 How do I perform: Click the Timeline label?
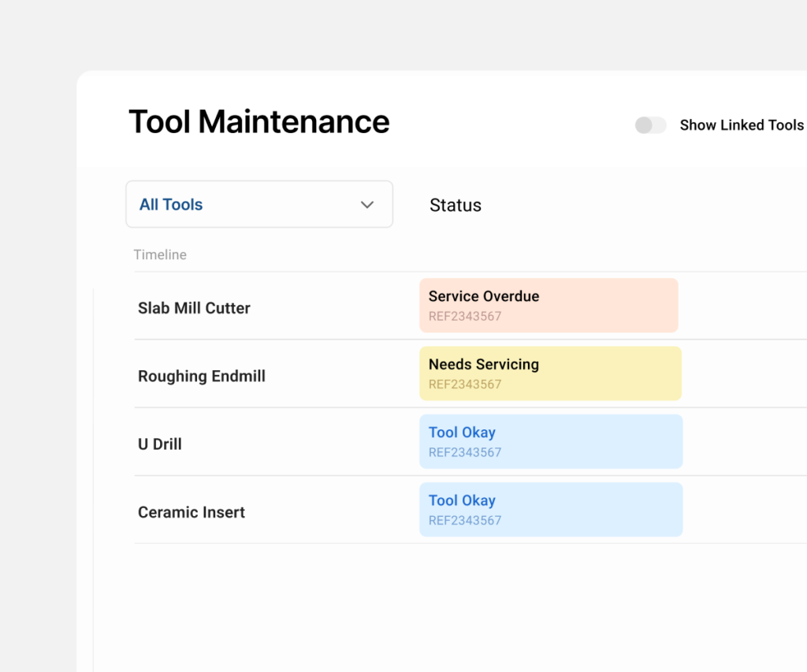pyautogui.click(x=160, y=254)
